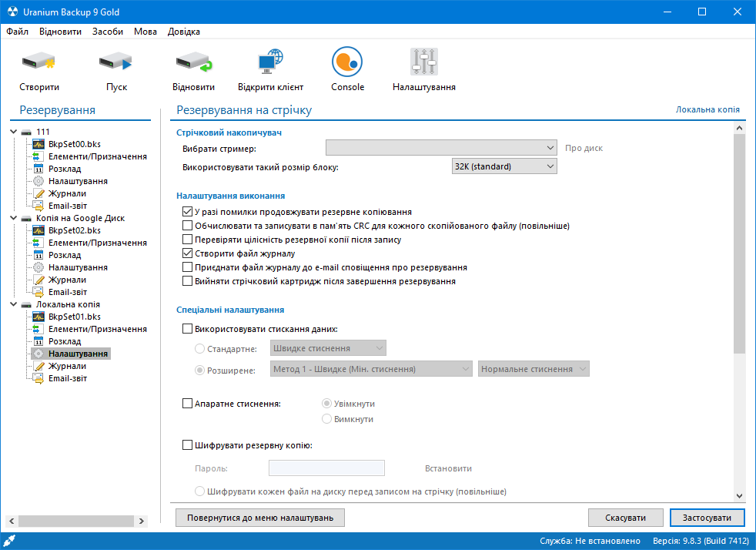The height and width of the screenshot is (550, 756).
Task: Open the Файл menu
Action: click(x=18, y=32)
